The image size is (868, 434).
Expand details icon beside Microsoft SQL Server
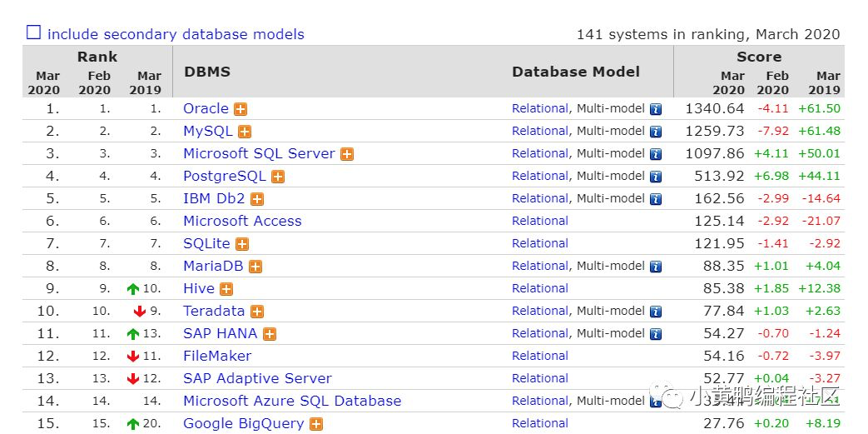click(347, 154)
